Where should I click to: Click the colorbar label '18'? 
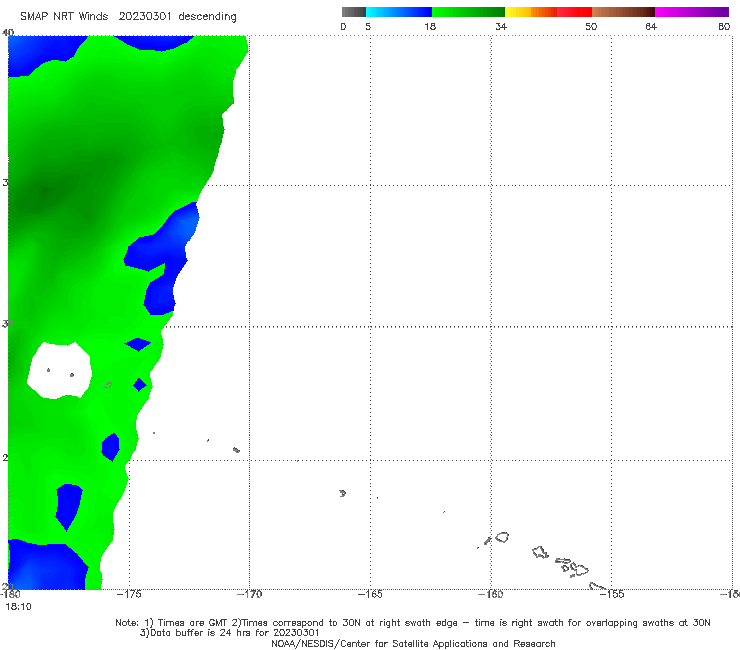click(430, 26)
